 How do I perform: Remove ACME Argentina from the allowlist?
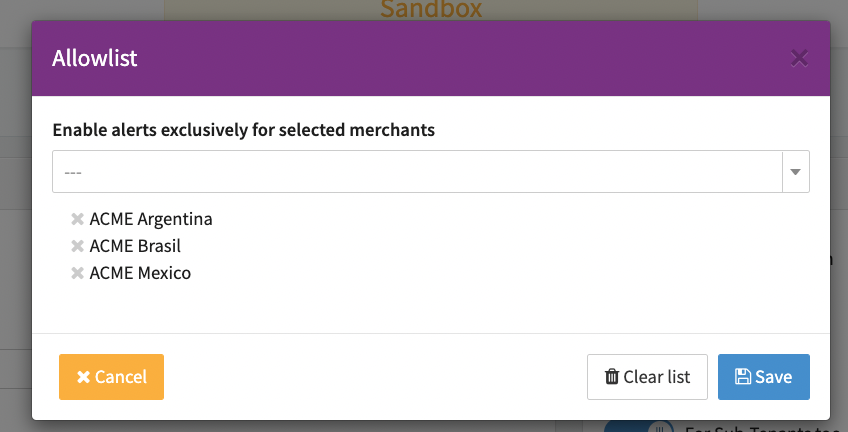pos(77,219)
